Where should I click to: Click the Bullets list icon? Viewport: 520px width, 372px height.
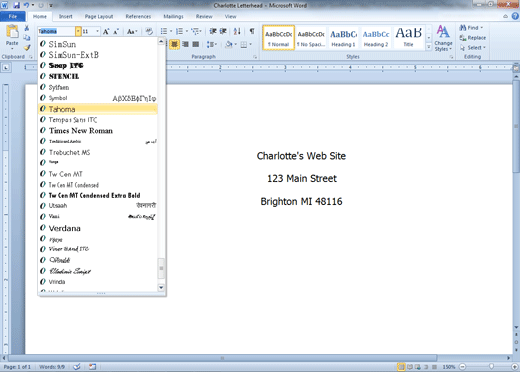coord(164,31)
